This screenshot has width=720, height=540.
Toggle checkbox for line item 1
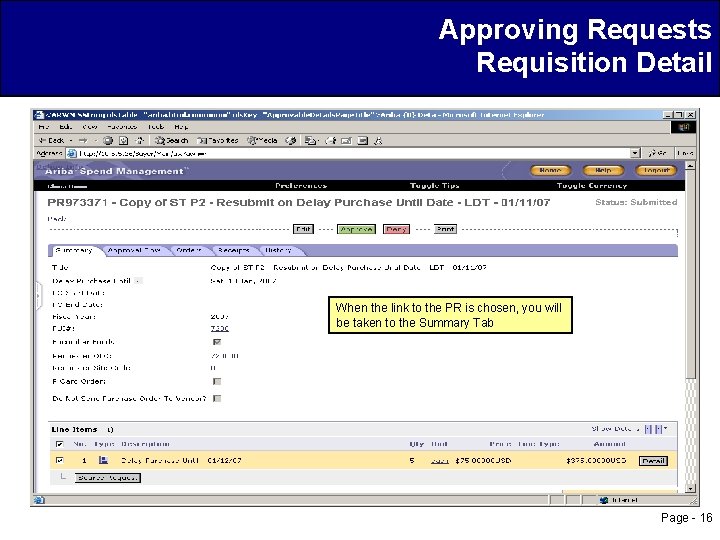[x=59, y=460]
